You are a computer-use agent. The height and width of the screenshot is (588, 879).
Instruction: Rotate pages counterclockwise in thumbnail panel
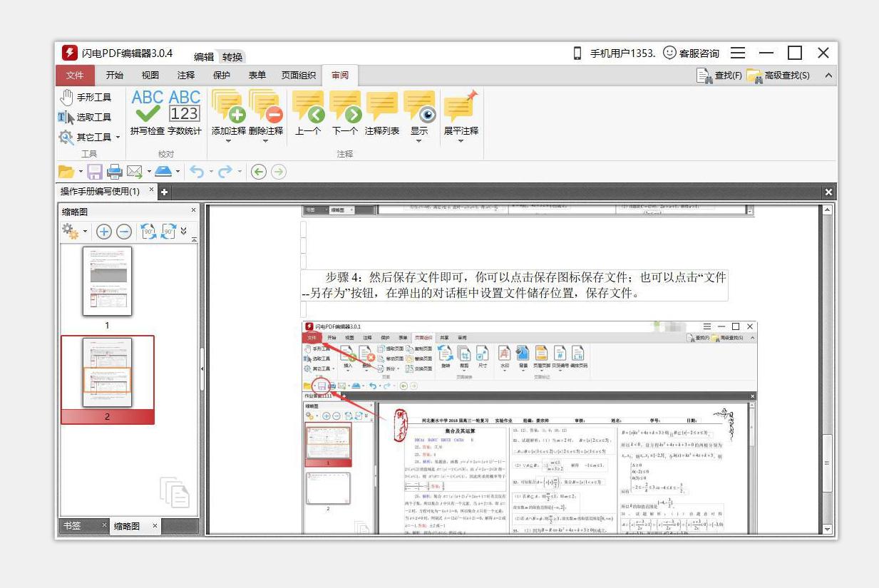(x=148, y=232)
